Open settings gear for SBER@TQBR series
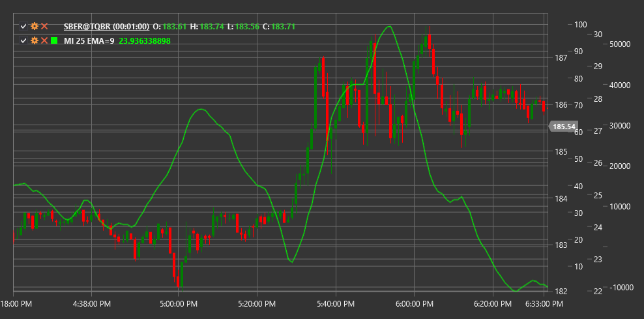 pos(35,27)
